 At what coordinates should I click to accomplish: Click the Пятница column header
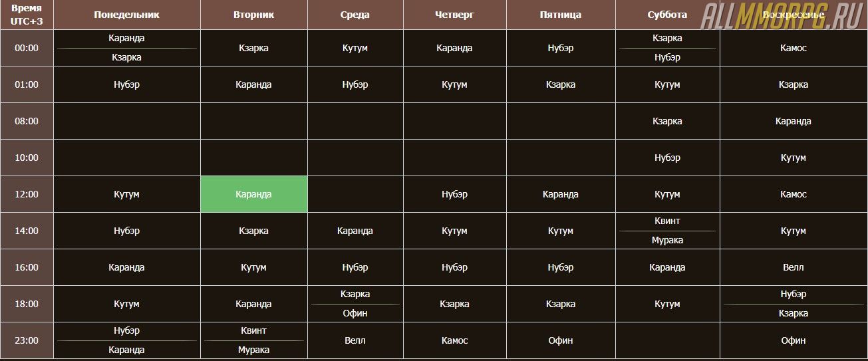[560, 15]
